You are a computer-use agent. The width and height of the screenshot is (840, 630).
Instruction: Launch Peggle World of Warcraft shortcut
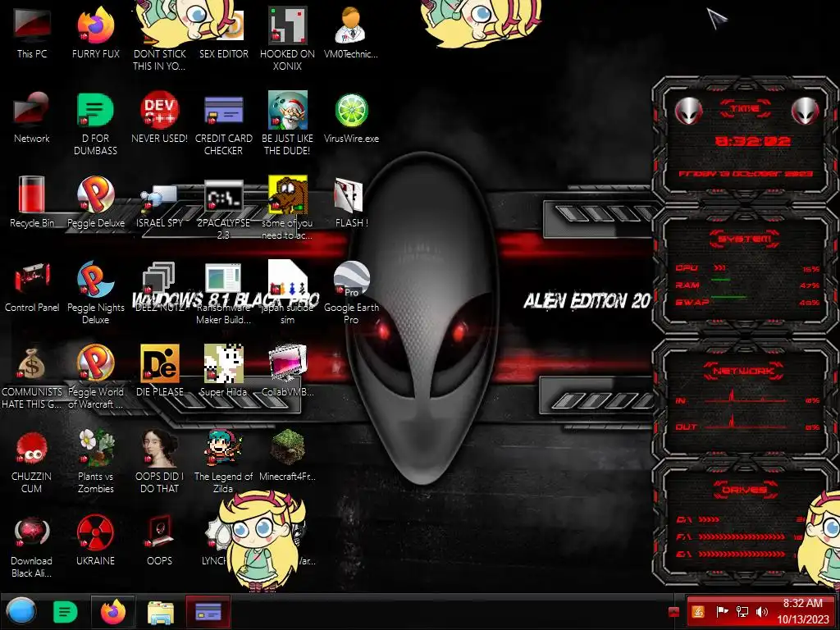[x=95, y=377]
